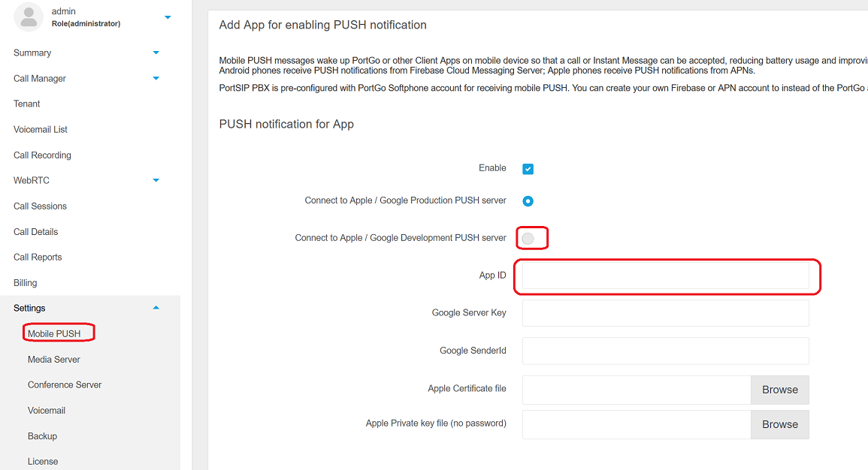The height and width of the screenshot is (470, 868).
Task: Click the Google SenderId input field
Action: point(666,351)
